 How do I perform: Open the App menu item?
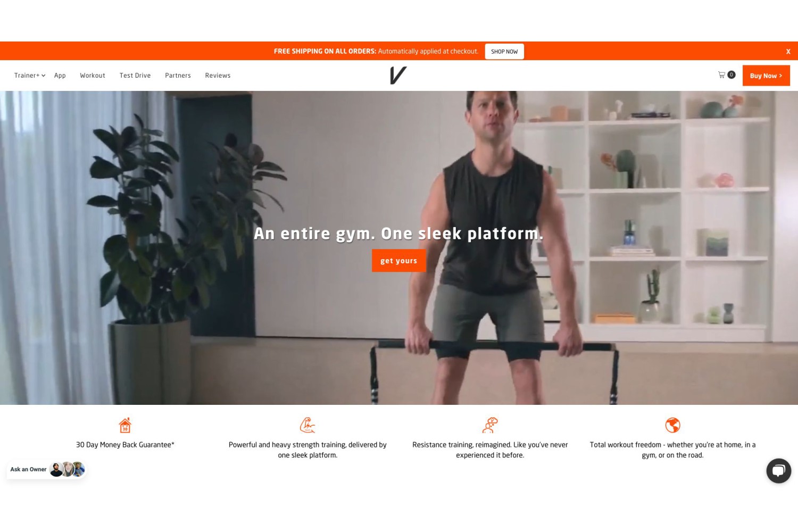(60, 76)
